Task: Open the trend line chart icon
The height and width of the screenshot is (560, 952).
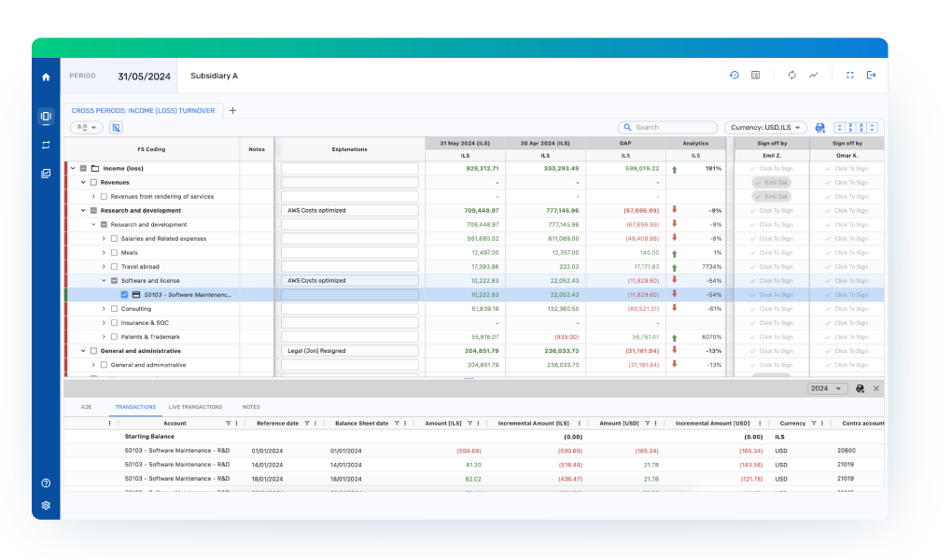Action: [813, 76]
